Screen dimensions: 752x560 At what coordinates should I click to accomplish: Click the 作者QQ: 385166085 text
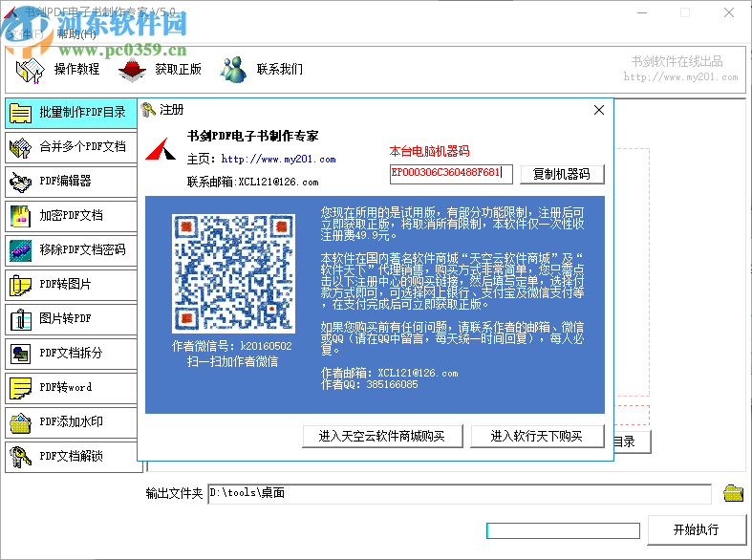[x=369, y=384]
